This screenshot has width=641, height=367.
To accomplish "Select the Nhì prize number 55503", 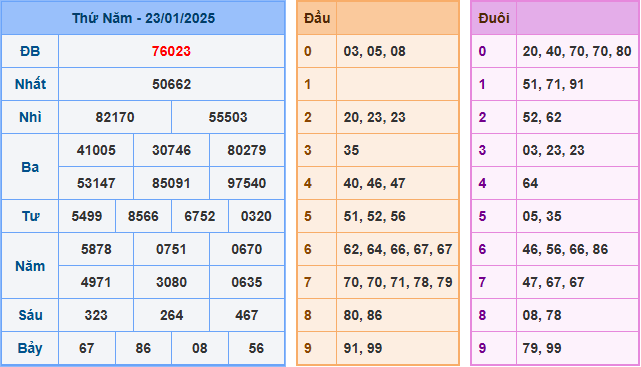I will tap(228, 118).
